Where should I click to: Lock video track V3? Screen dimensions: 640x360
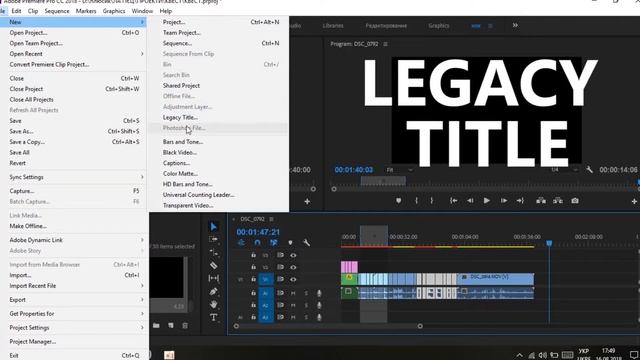click(x=253, y=255)
